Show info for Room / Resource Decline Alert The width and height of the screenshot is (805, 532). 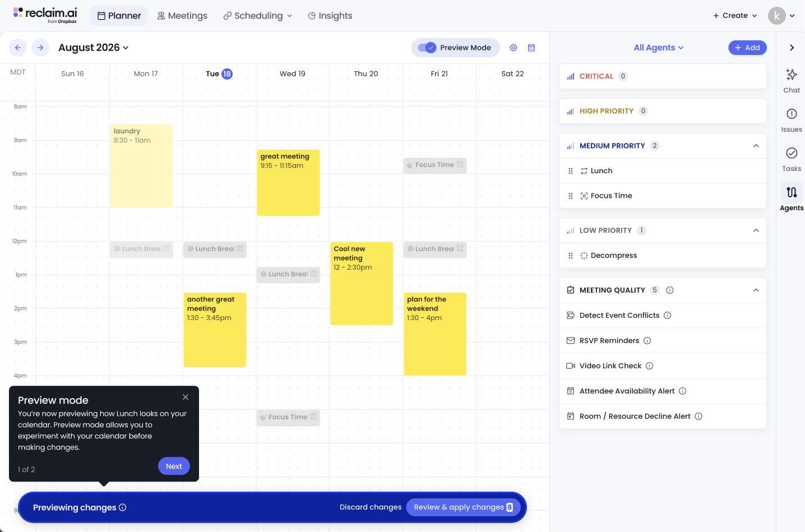click(698, 416)
